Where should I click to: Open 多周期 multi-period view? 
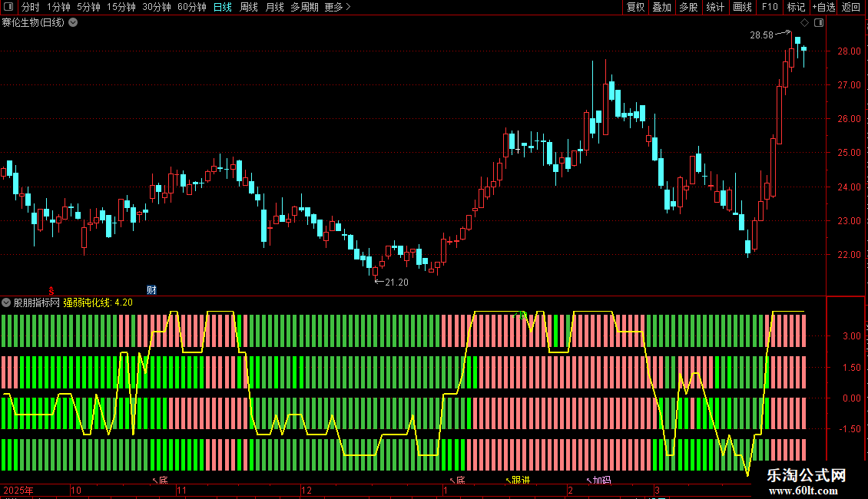point(304,7)
